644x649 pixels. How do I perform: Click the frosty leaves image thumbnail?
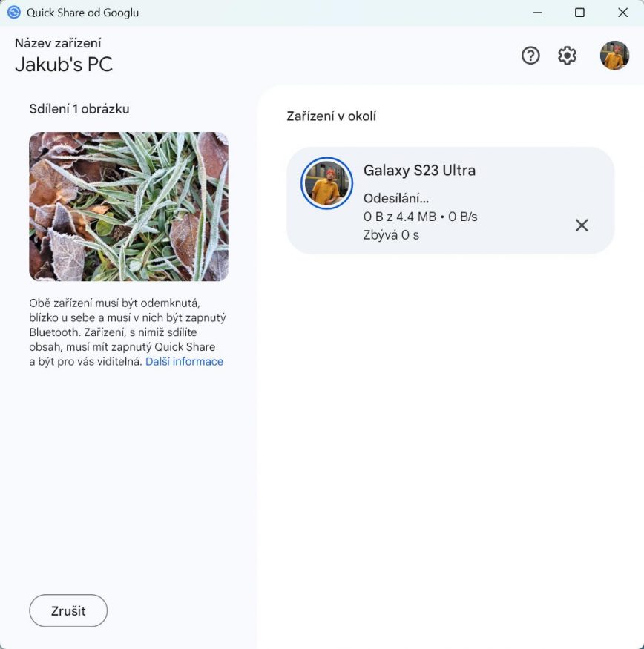129,206
